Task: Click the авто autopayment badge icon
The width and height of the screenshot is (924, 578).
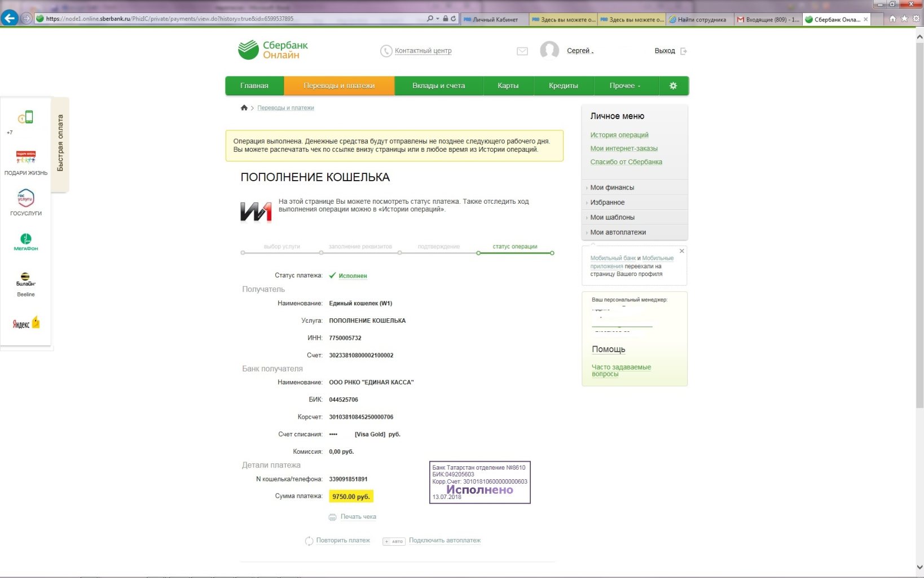Action: (394, 541)
